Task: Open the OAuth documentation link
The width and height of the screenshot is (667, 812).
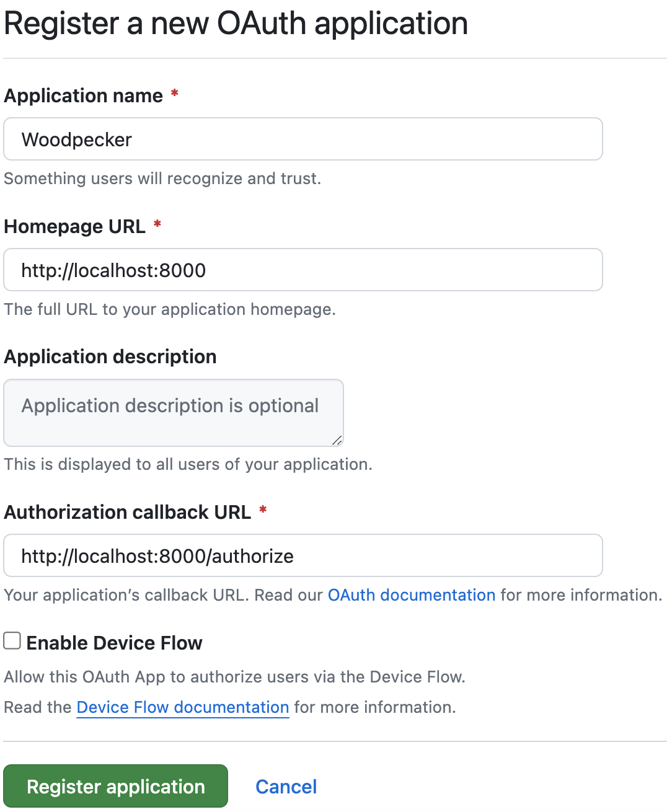Action: 411,595
